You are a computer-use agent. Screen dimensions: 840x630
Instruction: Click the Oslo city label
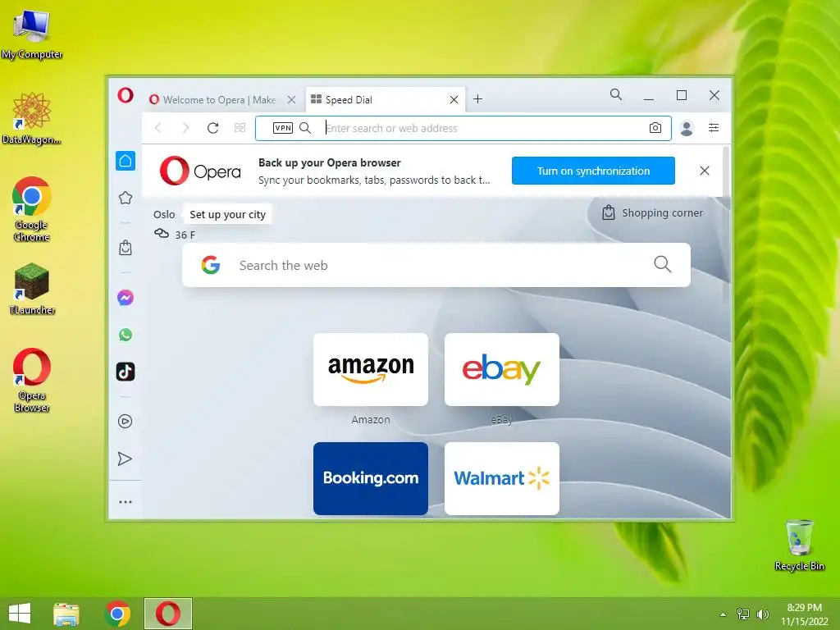click(x=164, y=214)
